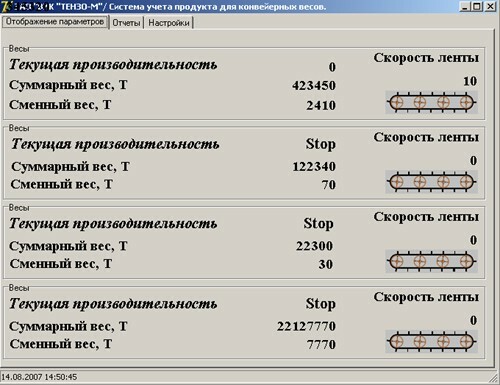Image resolution: width=500 pixels, height=385 pixels.
Task: Open the Настройки tab
Action: pyautogui.click(x=169, y=23)
